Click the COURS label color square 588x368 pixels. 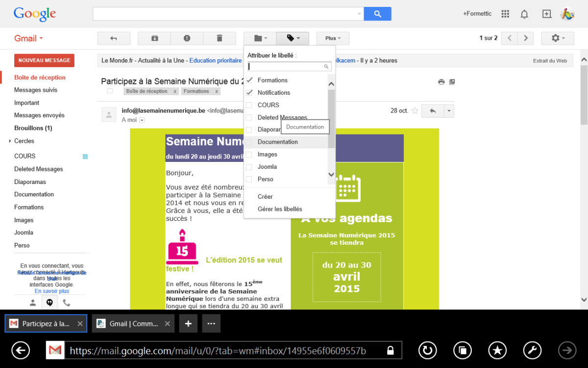85,157
